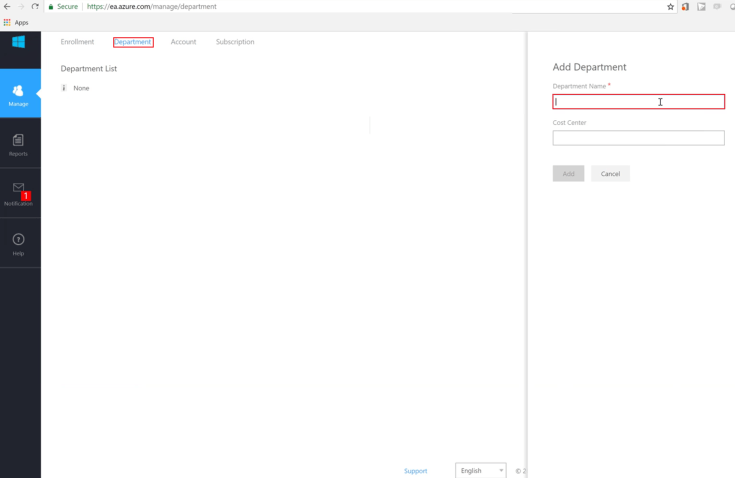
Task: Open the Subscription tab
Action: [235, 42]
